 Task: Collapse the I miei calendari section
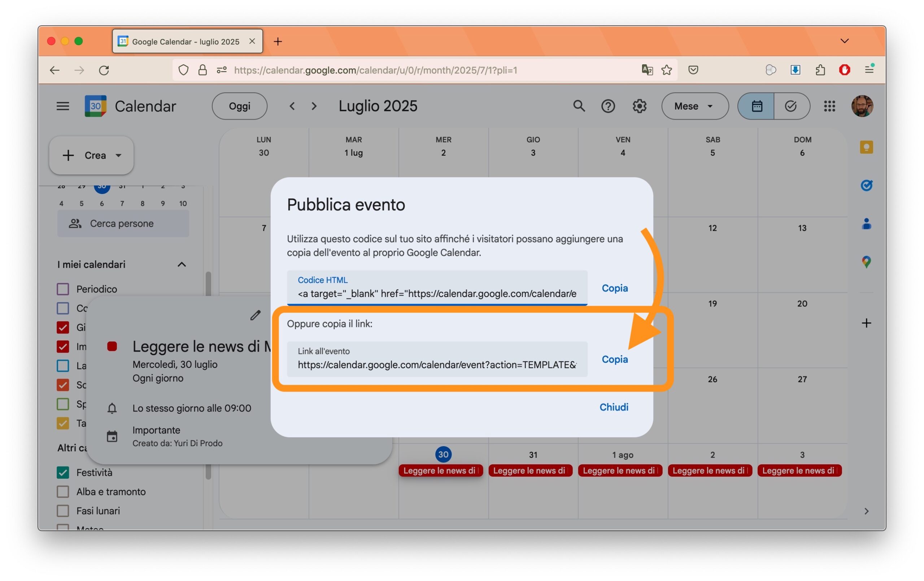click(182, 264)
